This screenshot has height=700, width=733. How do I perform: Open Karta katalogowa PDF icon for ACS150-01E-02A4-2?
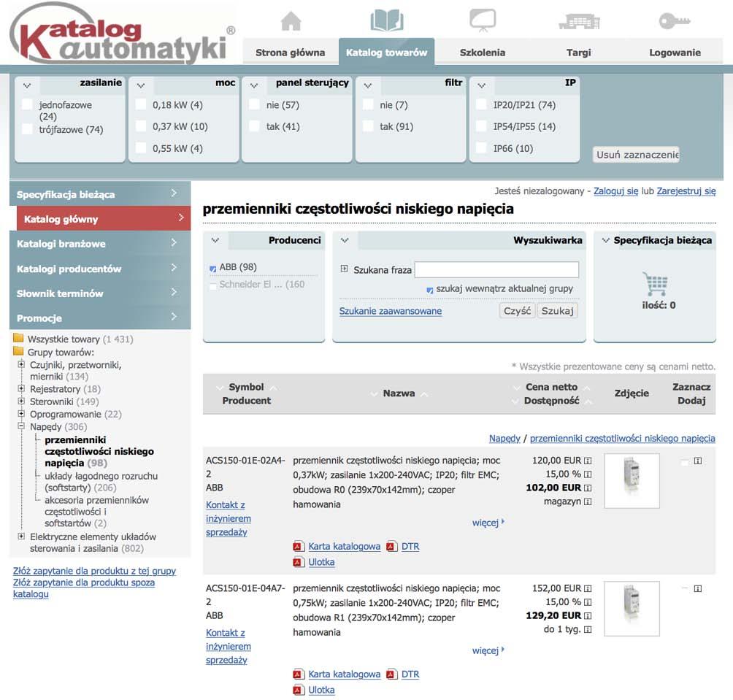[299, 546]
